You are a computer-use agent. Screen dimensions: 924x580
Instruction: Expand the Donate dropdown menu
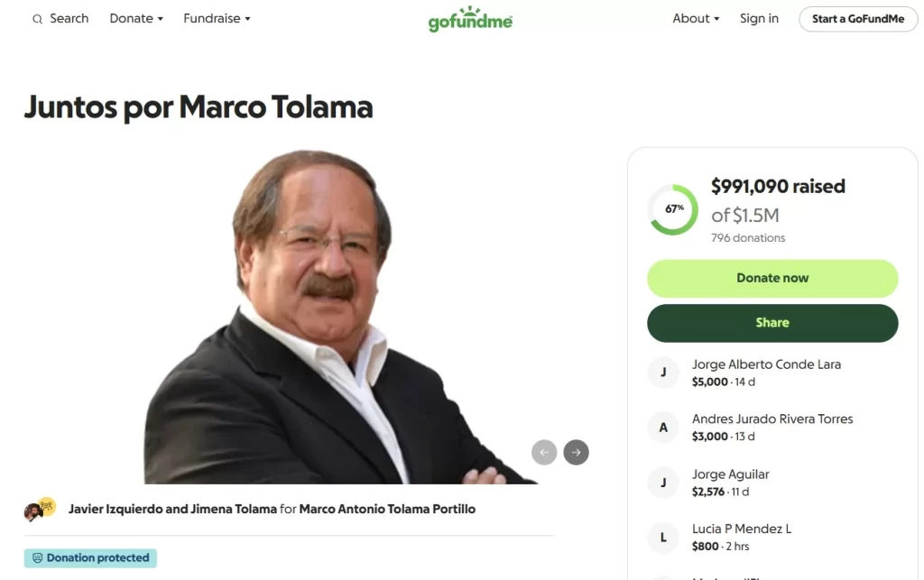136,19
